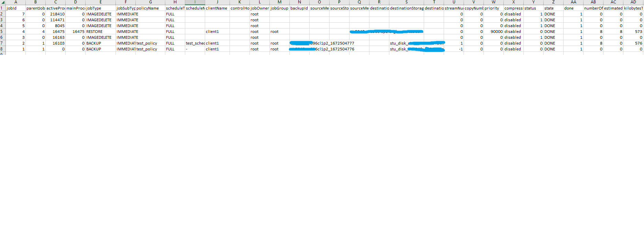Click the stream number cell showing -1

[x=454, y=49]
